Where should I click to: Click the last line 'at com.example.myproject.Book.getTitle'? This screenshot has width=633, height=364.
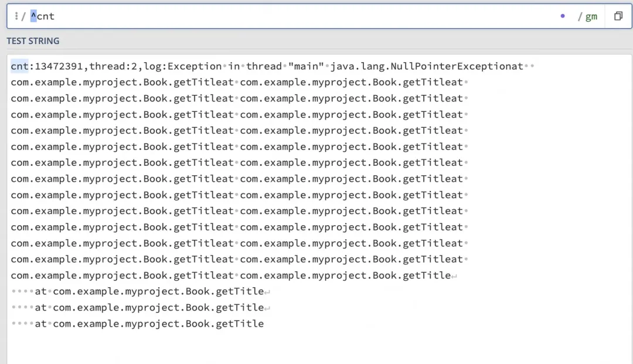pyautogui.click(x=149, y=324)
